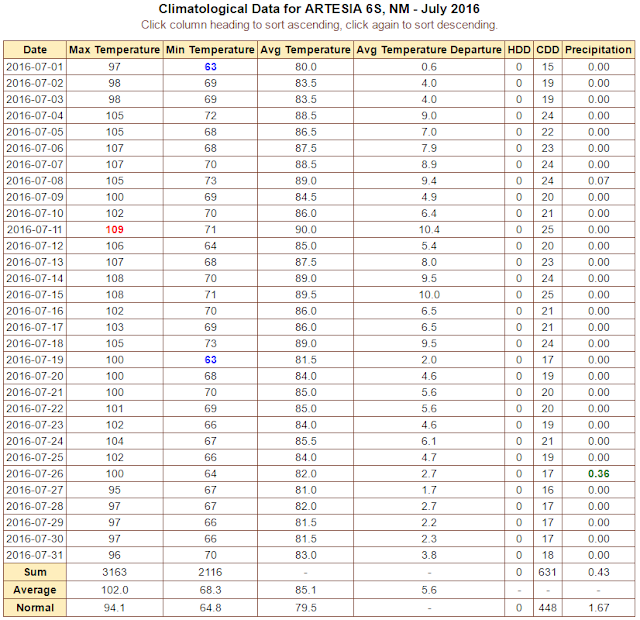Select the 102.0 average max temperature
The image size is (640, 620).
tap(114, 590)
